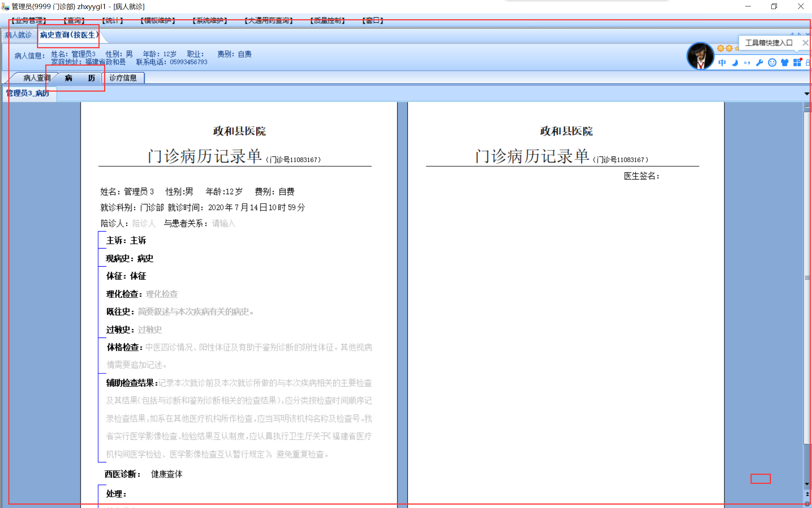
Task: Switch to the 诊疗信息 tab
Action: [x=123, y=78]
